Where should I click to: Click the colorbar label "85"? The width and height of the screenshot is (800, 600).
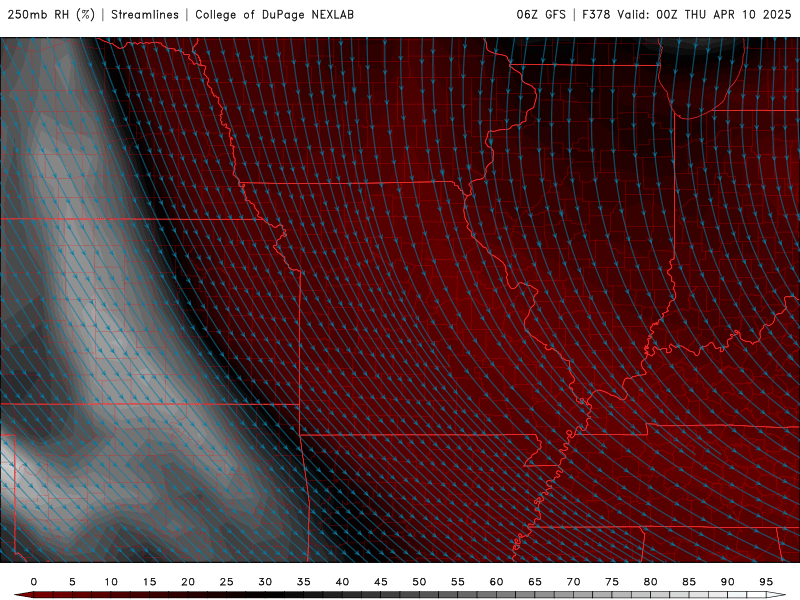pos(689,582)
